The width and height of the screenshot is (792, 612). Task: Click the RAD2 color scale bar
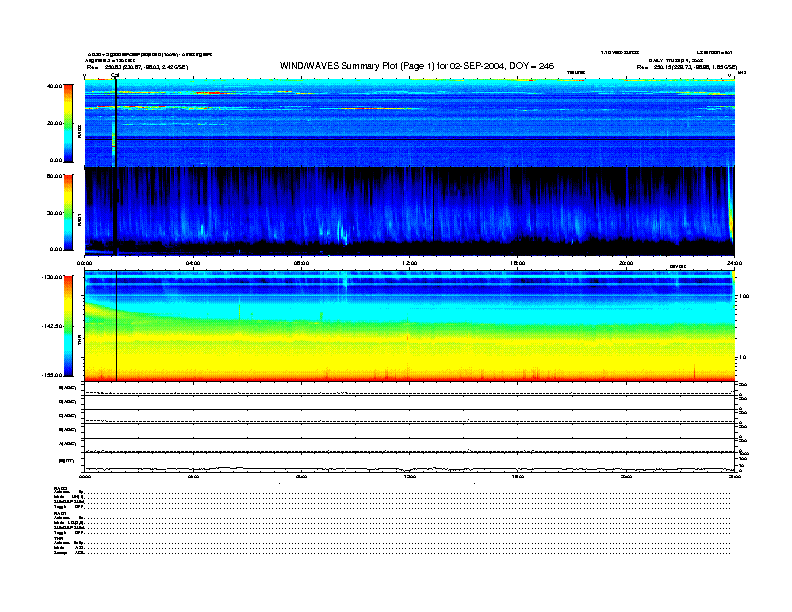pos(68,122)
